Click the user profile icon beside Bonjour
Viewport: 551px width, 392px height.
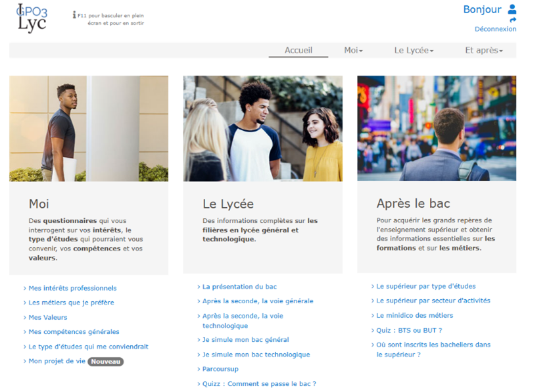click(x=512, y=9)
